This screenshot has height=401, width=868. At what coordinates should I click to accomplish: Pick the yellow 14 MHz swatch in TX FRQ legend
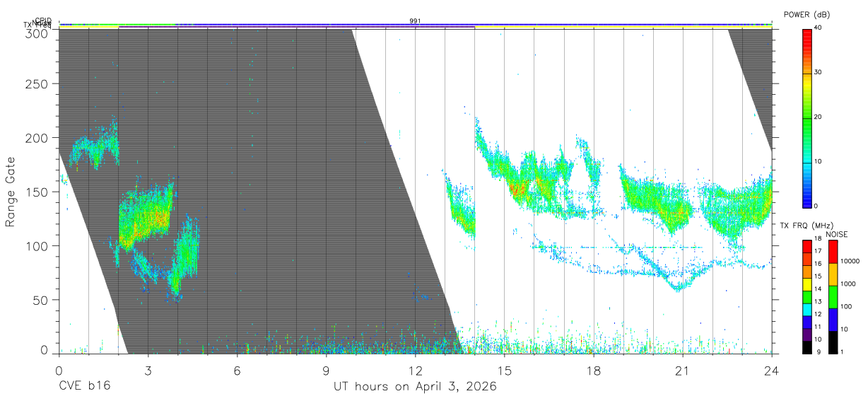(x=807, y=284)
